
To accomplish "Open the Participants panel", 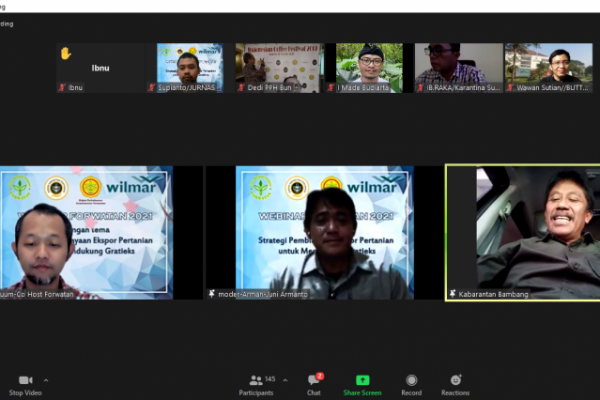I will [x=256, y=381].
